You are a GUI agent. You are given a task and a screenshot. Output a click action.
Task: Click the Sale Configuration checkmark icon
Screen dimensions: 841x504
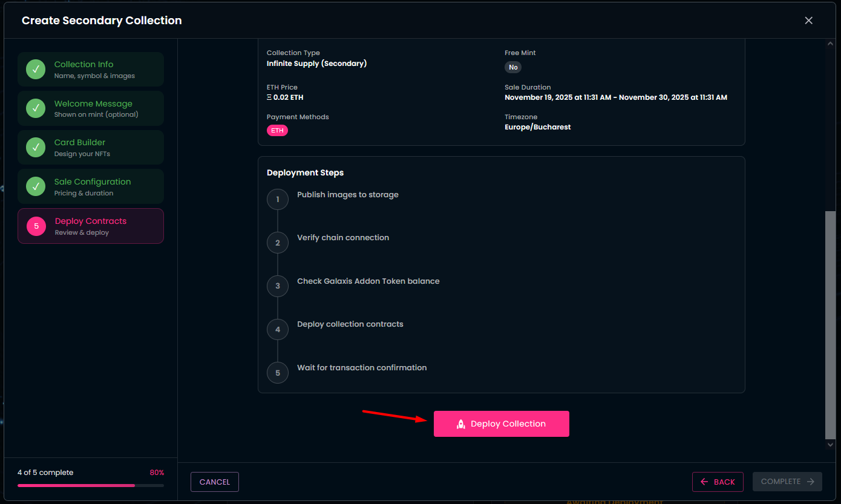click(x=36, y=187)
